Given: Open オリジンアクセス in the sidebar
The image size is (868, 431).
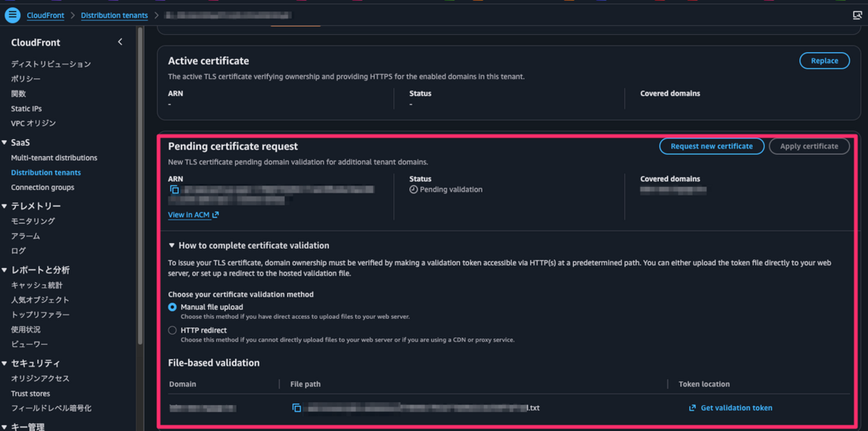Looking at the screenshot, I should point(40,378).
